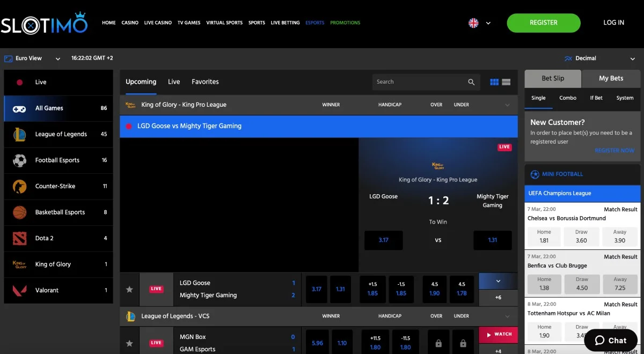Bet Mighty Tiger Gaming 1.31 in match panel
The height and width of the screenshot is (354, 644).
493,240
